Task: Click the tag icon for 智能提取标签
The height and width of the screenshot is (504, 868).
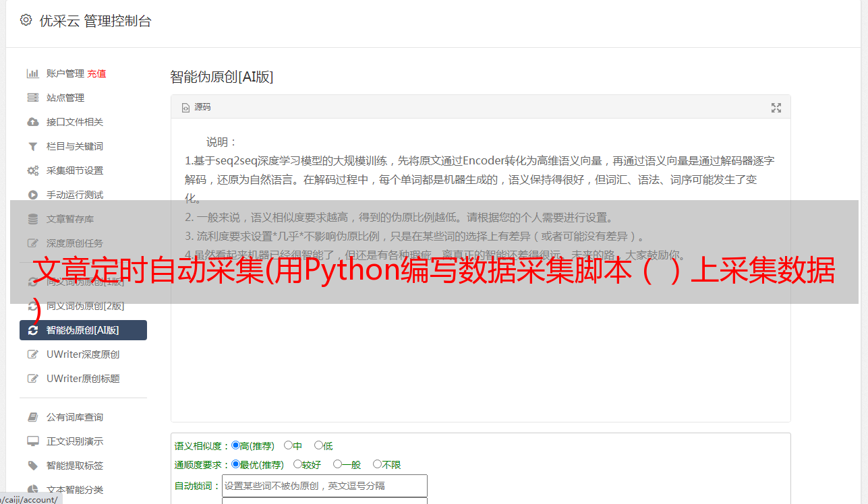Action: click(x=32, y=466)
